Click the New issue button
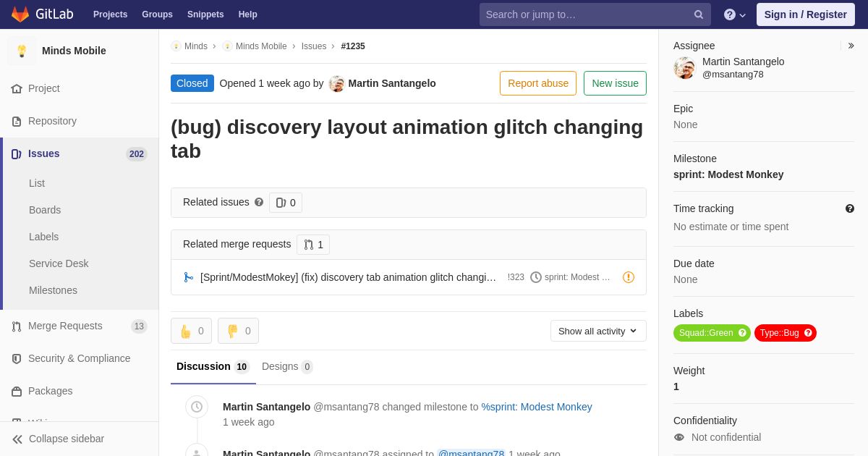Screen dimensions: 868x456 [615, 83]
